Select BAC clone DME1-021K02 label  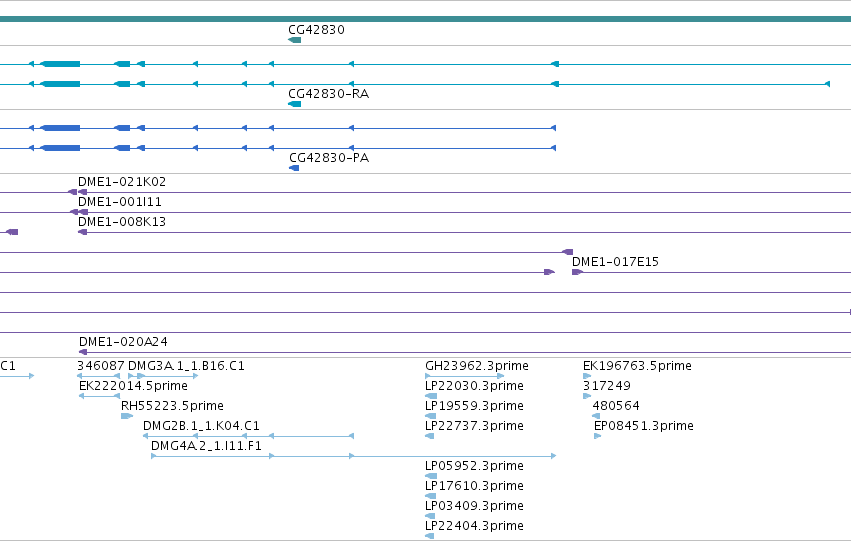coord(122,182)
